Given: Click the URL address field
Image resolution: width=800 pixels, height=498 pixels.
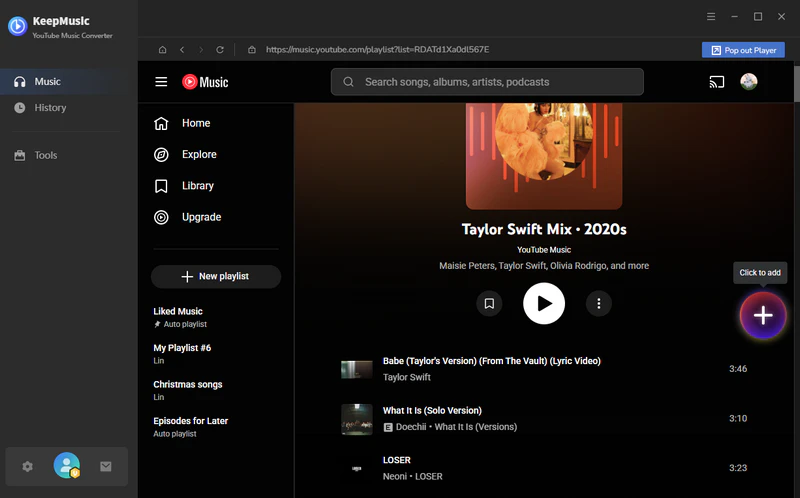Looking at the screenshot, I should tap(378, 49).
